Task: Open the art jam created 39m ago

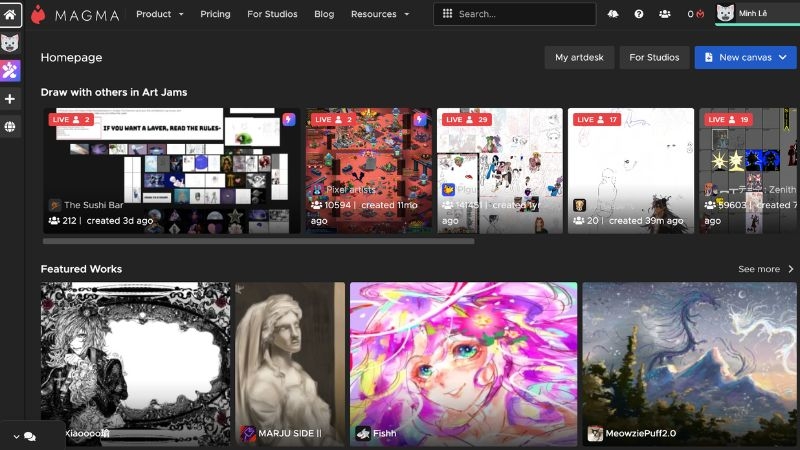Action: [x=631, y=170]
